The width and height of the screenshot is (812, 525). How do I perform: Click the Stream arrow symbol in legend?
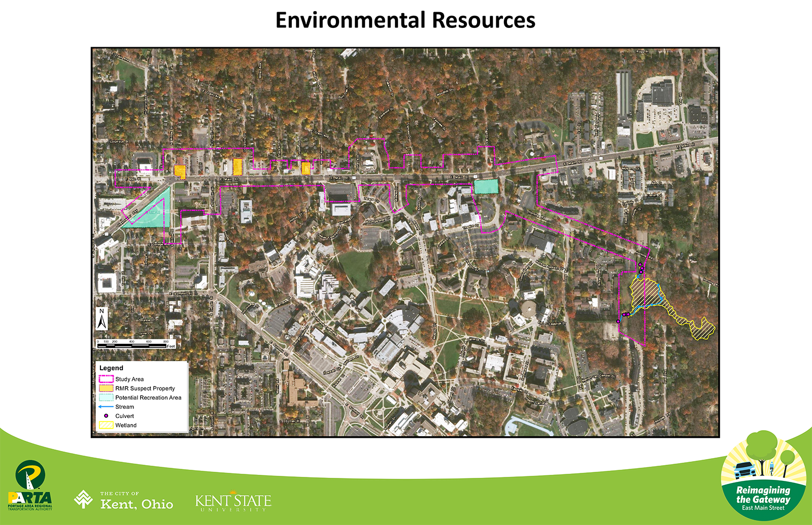point(106,407)
